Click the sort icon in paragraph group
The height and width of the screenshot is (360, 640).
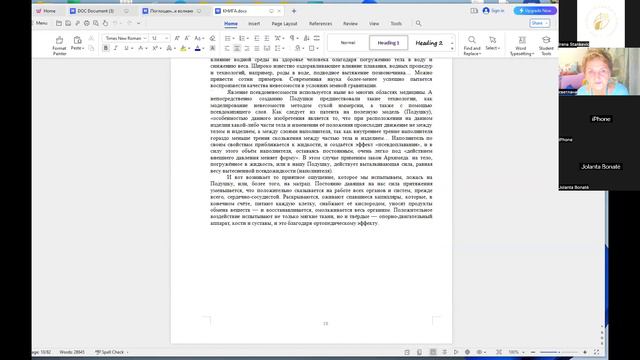coord(307,38)
